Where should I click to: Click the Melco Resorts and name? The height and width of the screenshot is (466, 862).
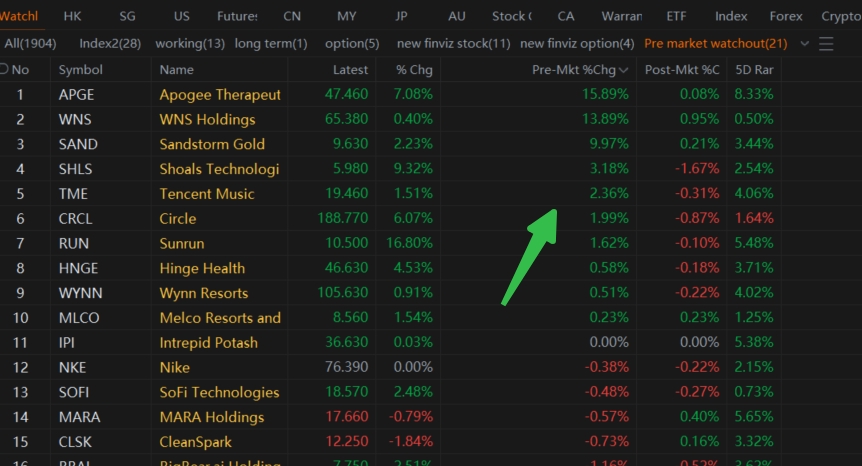pos(220,318)
